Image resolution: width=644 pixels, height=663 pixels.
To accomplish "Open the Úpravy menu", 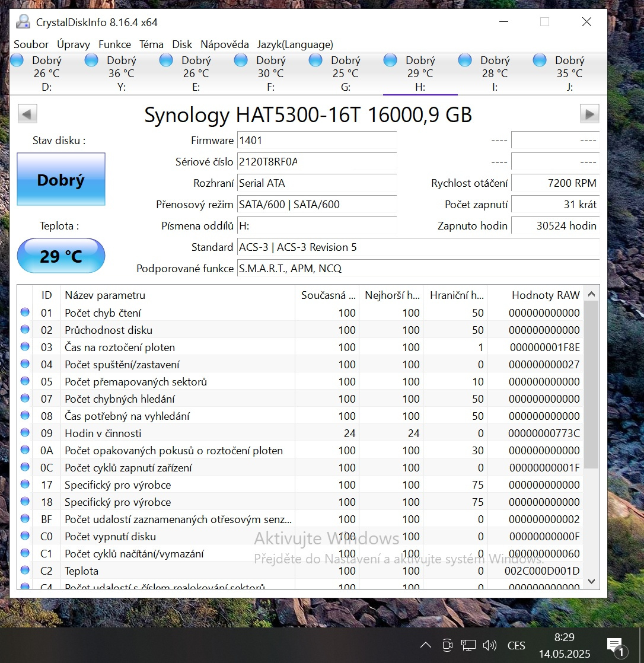I will pos(74,44).
